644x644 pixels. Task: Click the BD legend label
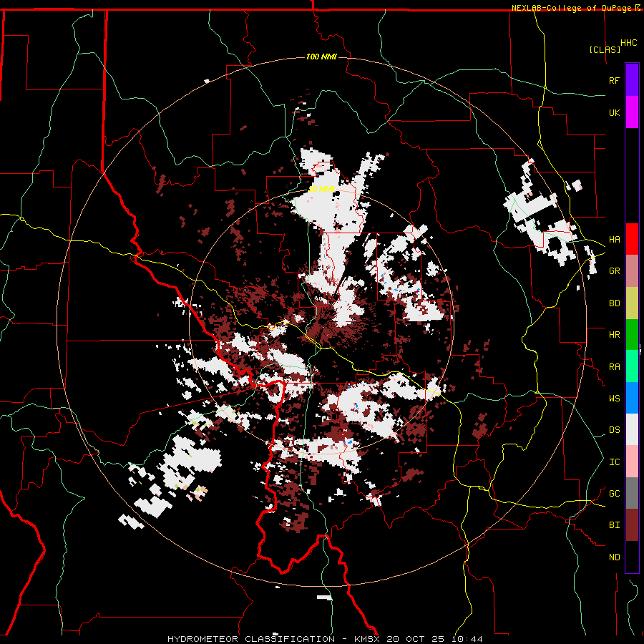pos(614,303)
